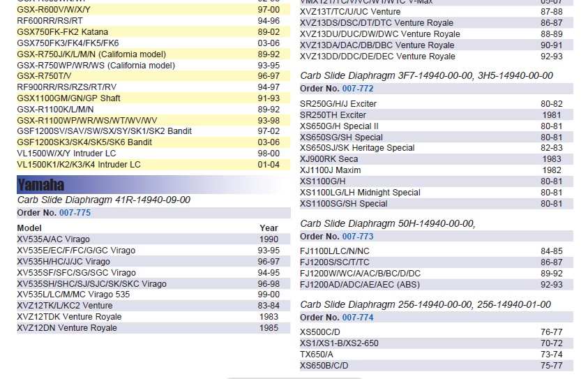The width and height of the screenshot is (588, 379).
Task: Click FJ1200W/WC/A/AC/B/BC/D/DC model text
Action: point(360,274)
